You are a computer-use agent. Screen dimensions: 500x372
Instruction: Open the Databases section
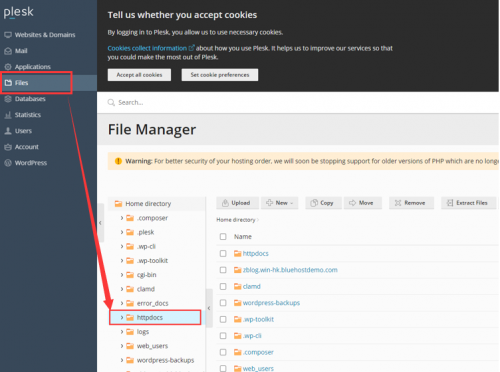point(30,99)
